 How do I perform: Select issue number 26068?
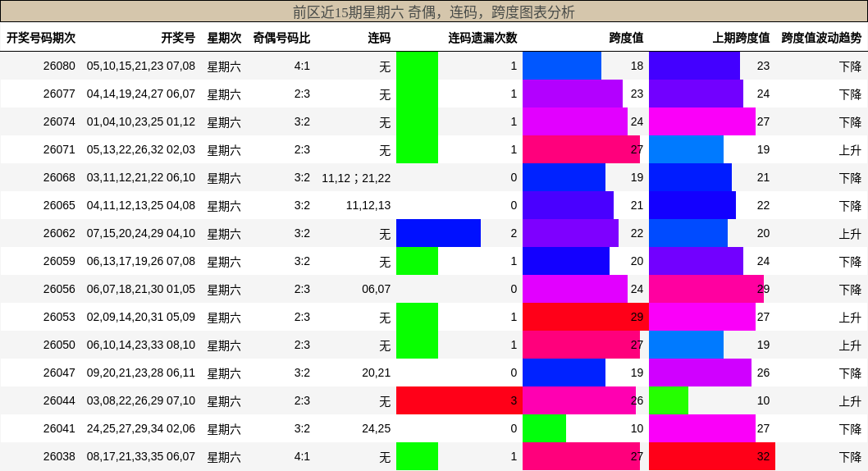coord(59,178)
